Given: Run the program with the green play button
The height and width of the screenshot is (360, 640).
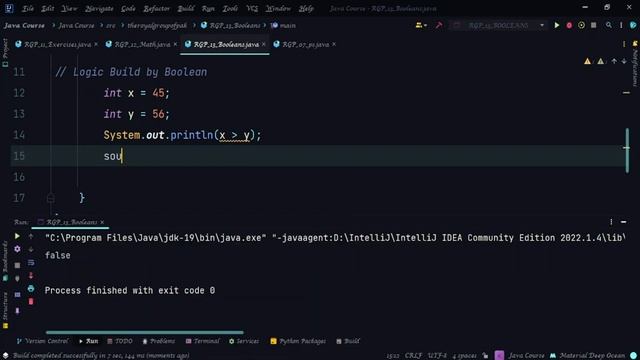Looking at the screenshot, I should 557,25.
